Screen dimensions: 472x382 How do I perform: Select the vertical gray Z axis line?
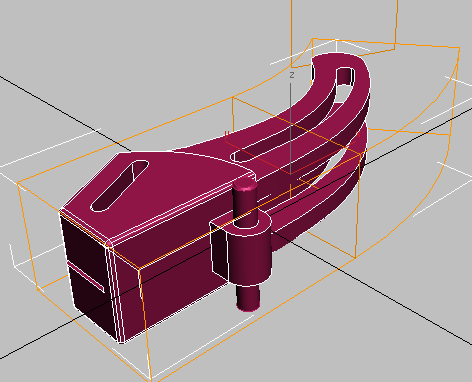290,128
